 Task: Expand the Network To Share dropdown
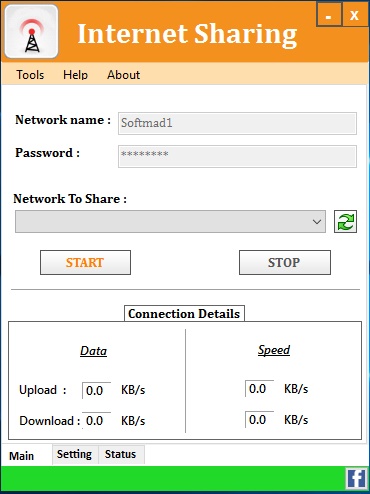pos(170,221)
